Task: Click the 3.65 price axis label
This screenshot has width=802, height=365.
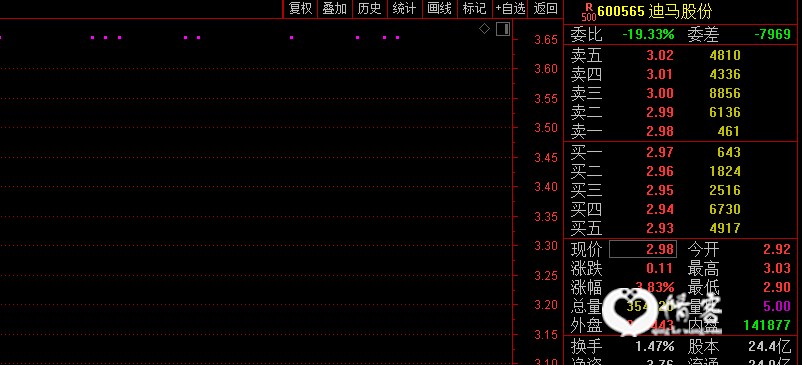Action: tap(546, 39)
